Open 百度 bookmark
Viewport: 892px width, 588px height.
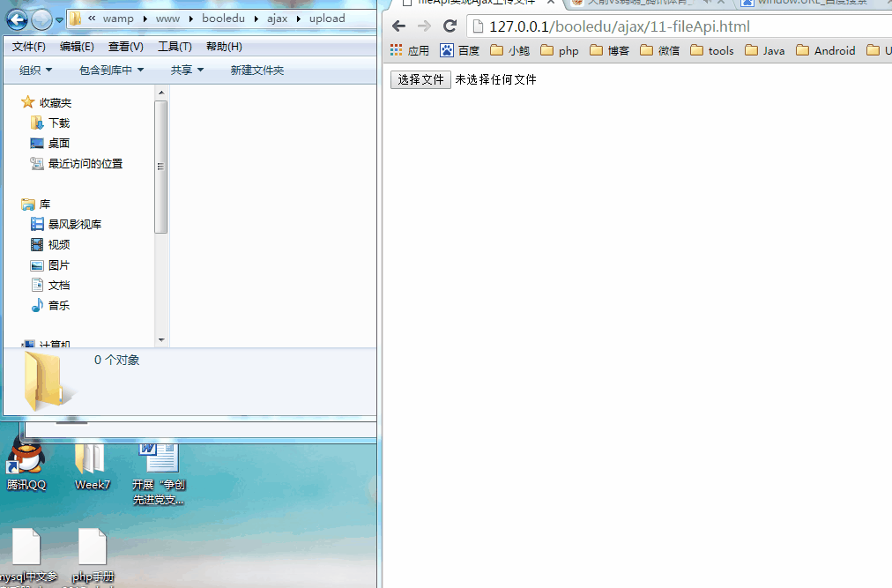coord(459,50)
